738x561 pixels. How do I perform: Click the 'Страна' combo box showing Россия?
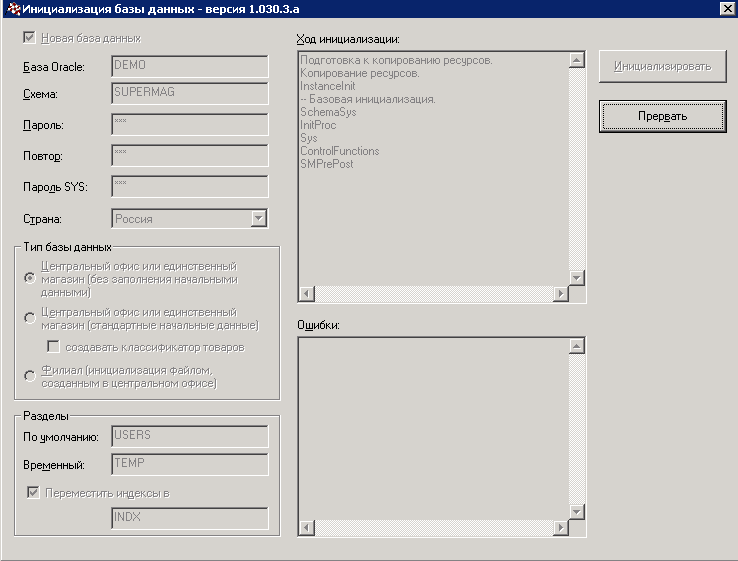click(190, 218)
